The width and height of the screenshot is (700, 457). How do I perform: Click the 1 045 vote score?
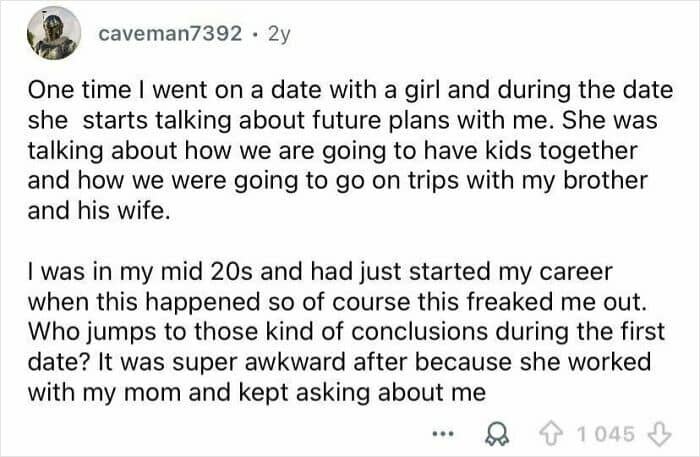[606, 433]
